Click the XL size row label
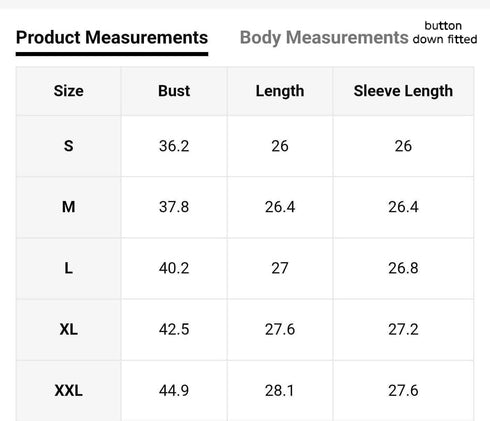Screen dimensions: 490x421 [69, 330]
